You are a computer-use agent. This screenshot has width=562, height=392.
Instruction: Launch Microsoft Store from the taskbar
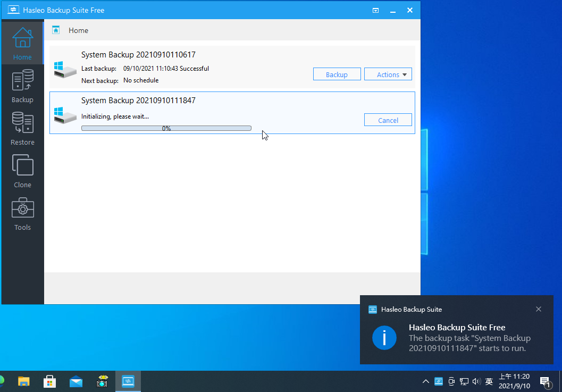(50, 381)
